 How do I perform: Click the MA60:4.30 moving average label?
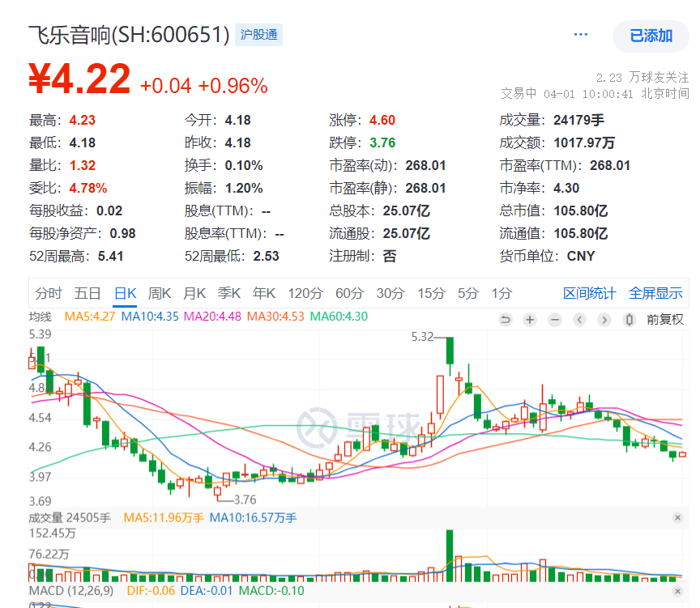339,317
